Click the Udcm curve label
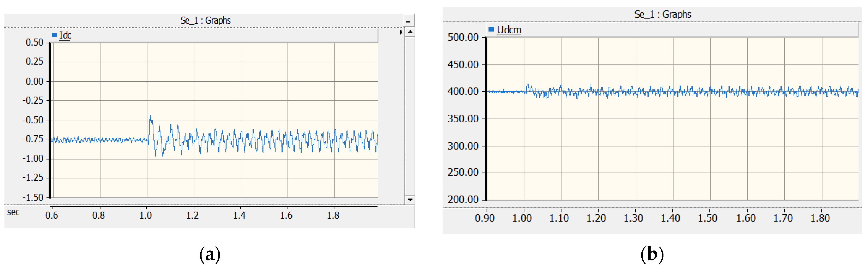 [509, 30]
